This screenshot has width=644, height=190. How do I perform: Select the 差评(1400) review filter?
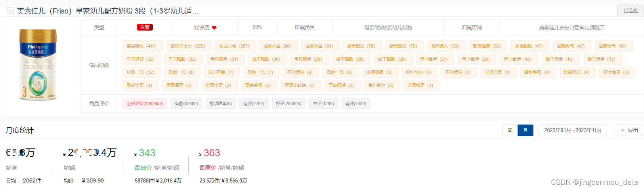click(x=355, y=104)
